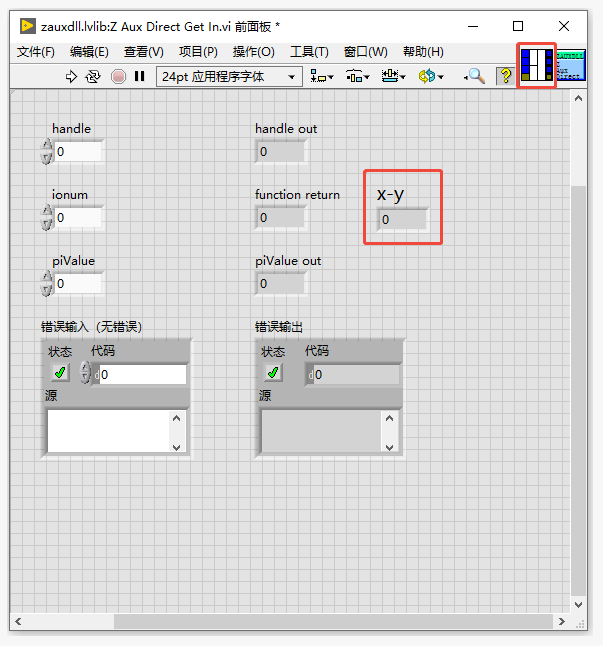Click the vertical scrollbar thumb

click(x=578, y=390)
